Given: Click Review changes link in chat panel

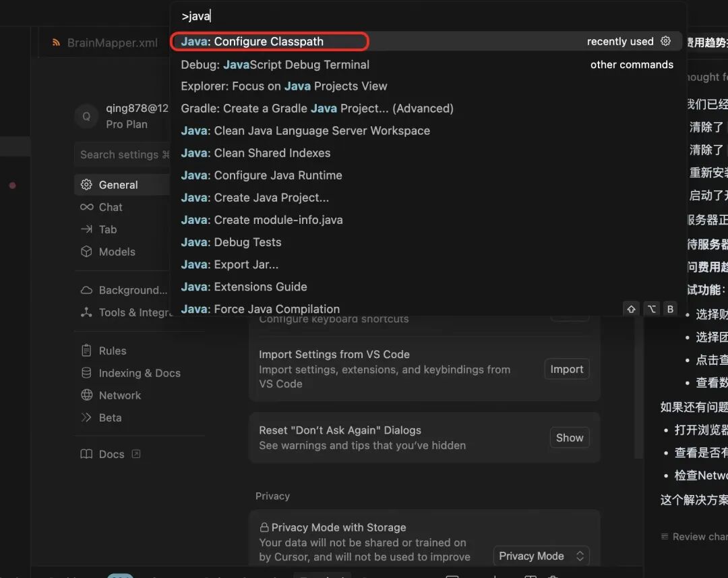Looking at the screenshot, I should [694, 537].
